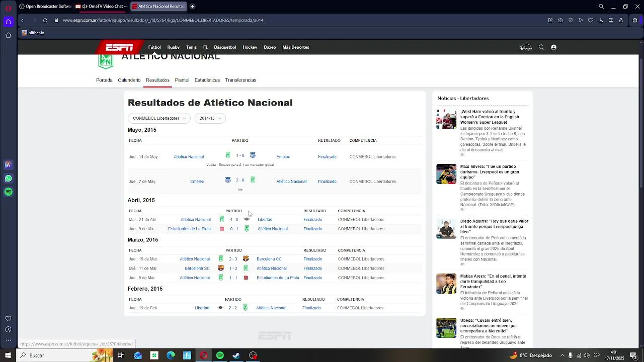Screen dimensions: 644x362
Task: Open the Básquetbol menu in ESPN navigation
Action: 225,47
